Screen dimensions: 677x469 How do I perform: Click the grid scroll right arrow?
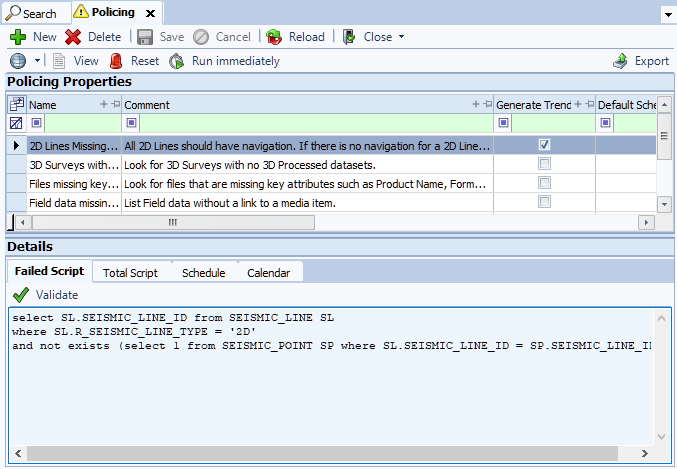(646, 222)
